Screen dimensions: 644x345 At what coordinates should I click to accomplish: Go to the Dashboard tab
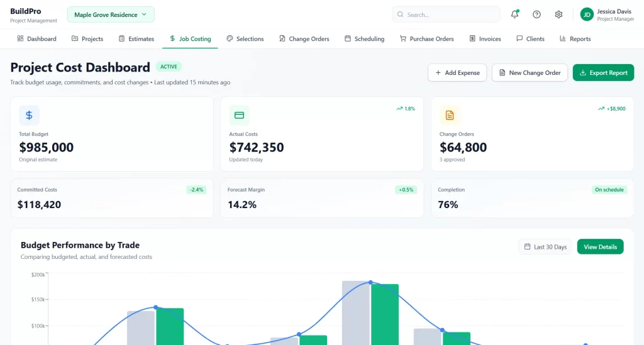pos(36,38)
